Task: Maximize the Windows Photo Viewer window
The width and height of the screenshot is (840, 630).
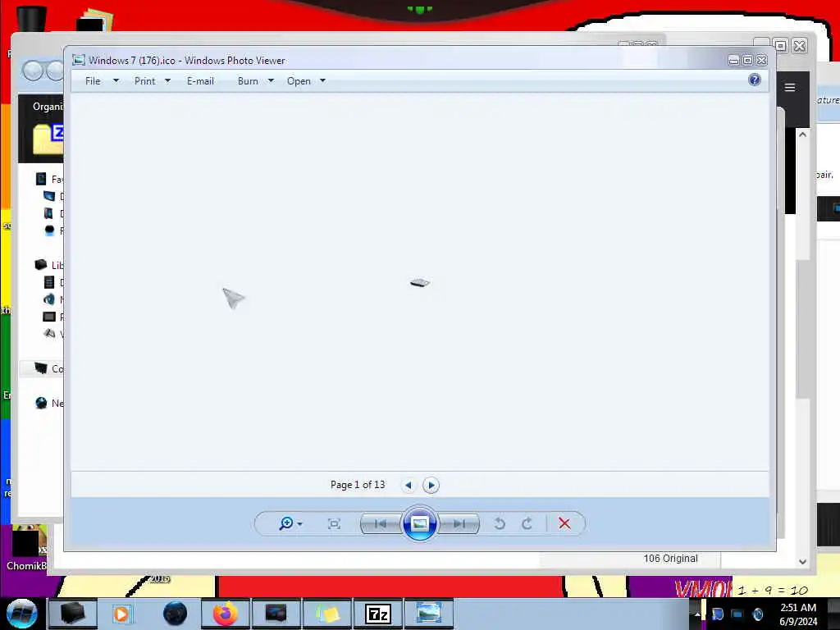Action: pyautogui.click(x=747, y=61)
